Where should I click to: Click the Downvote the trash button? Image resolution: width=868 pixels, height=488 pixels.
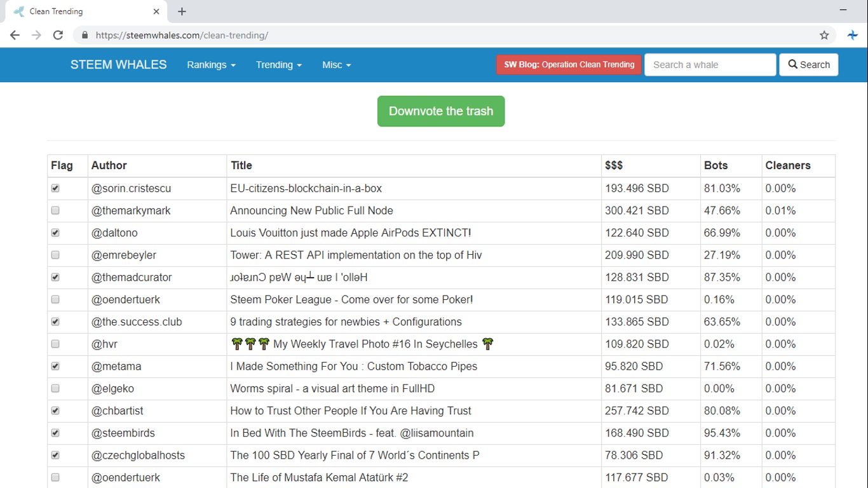click(x=441, y=111)
